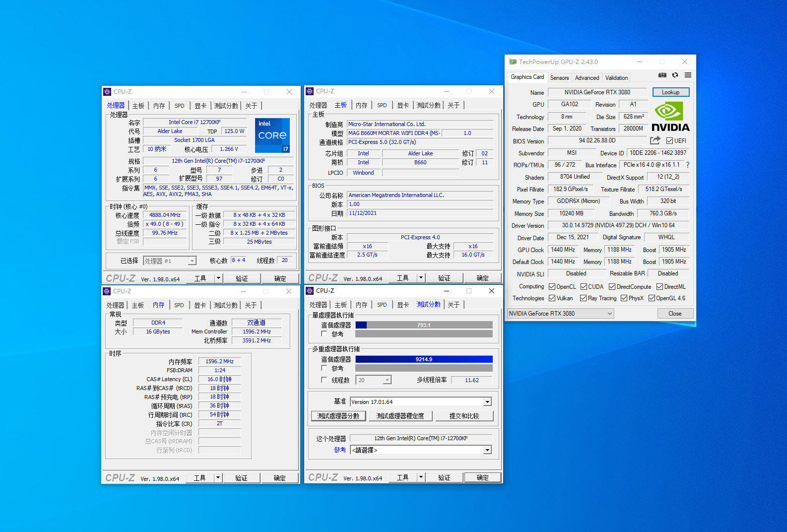Click 參考 link in benchmark window
The image size is (787, 532).
click(340, 450)
